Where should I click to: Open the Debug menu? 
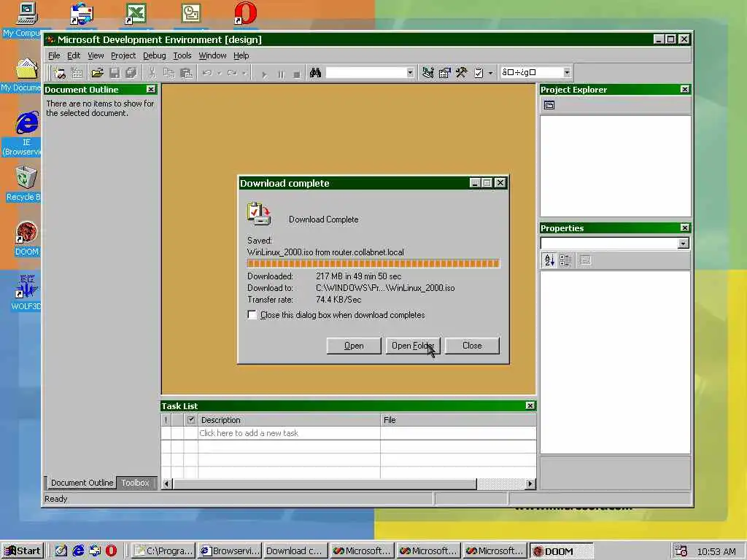pos(155,55)
